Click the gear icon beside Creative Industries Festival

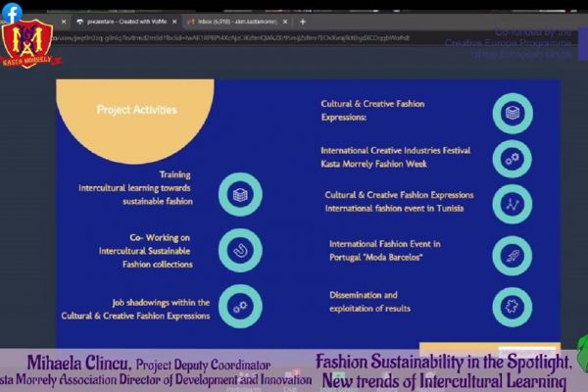click(513, 158)
